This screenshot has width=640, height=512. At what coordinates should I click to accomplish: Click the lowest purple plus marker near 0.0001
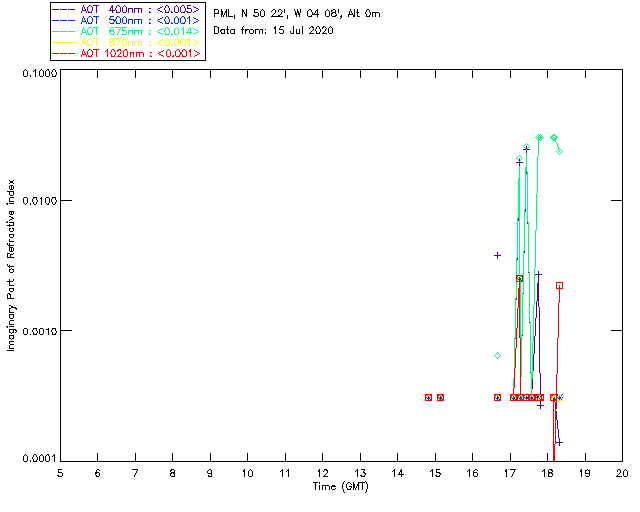[x=560, y=443]
